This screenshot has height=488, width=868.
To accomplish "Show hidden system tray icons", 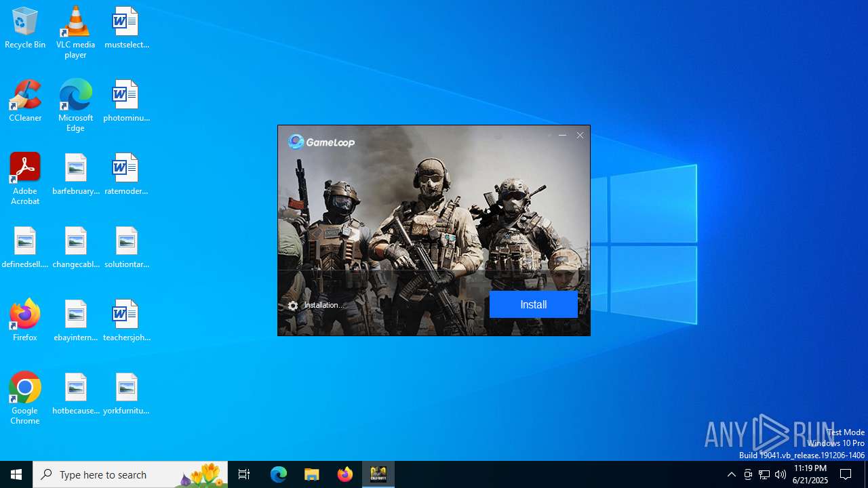I will 731,474.
